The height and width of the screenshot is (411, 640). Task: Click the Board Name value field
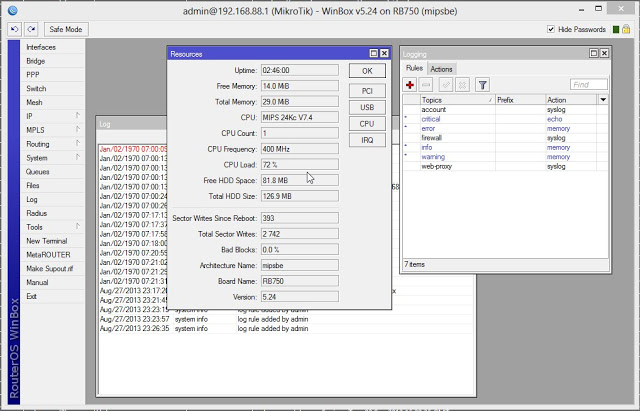click(300, 281)
